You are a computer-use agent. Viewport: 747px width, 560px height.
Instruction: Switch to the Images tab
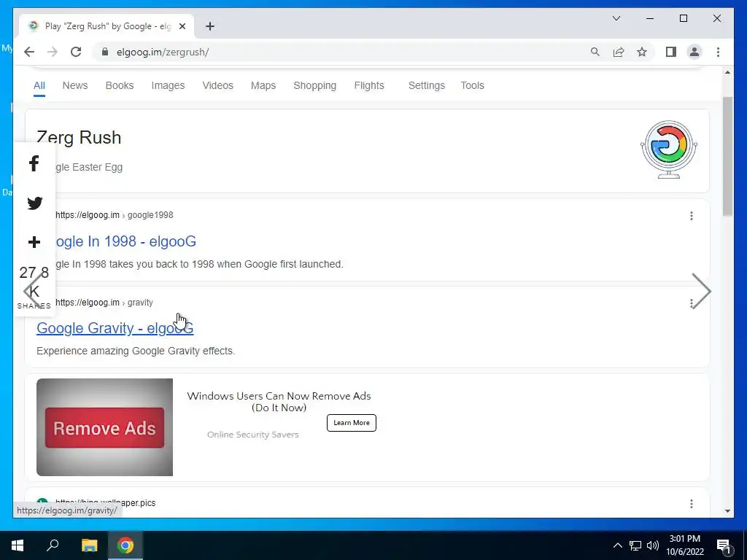[x=168, y=86]
